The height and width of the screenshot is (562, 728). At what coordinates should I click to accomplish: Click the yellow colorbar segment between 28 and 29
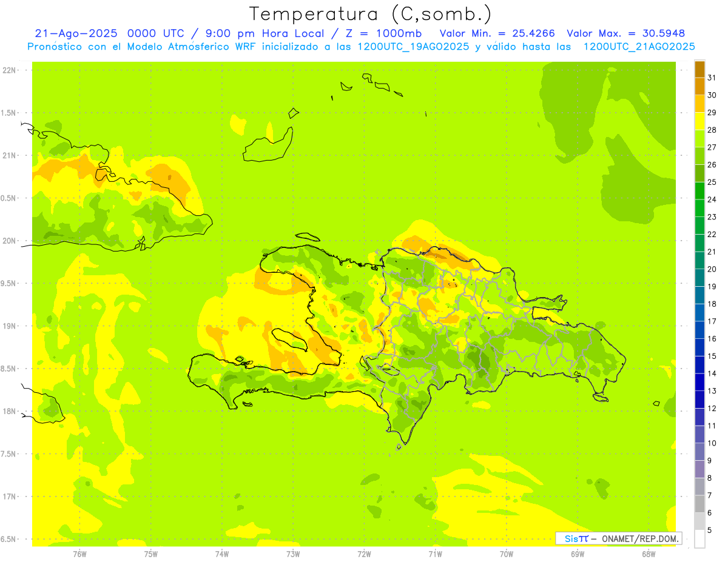(x=699, y=121)
